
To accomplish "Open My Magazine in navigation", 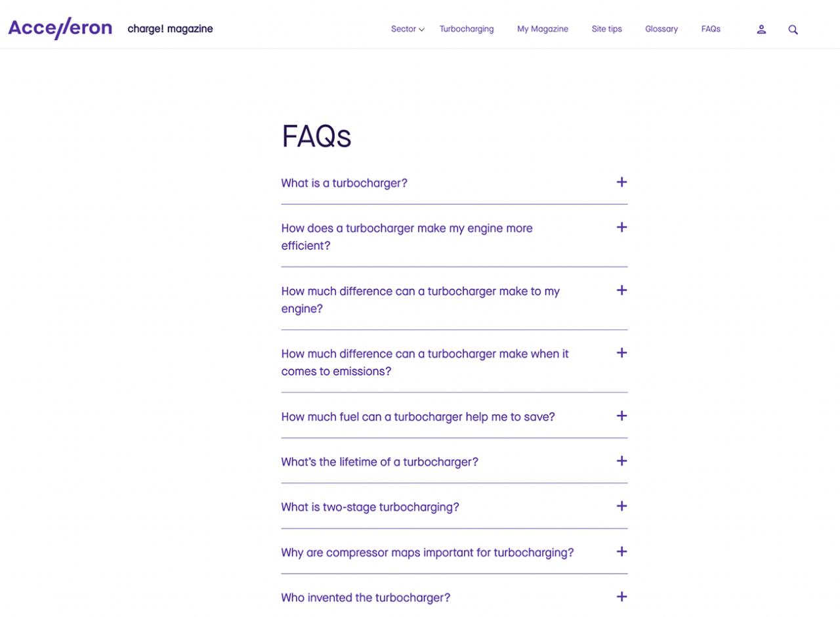I will (543, 29).
